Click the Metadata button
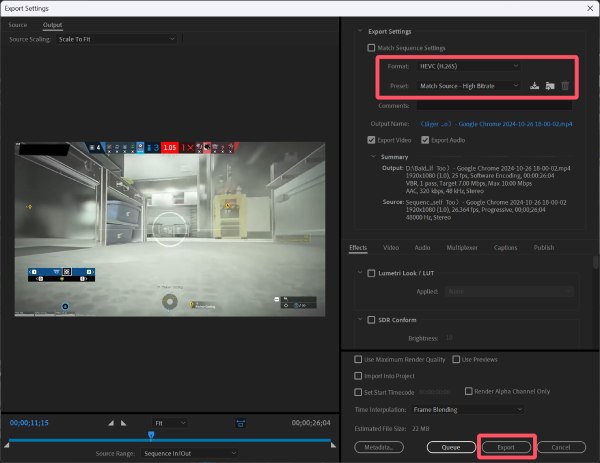 coord(379,447)
